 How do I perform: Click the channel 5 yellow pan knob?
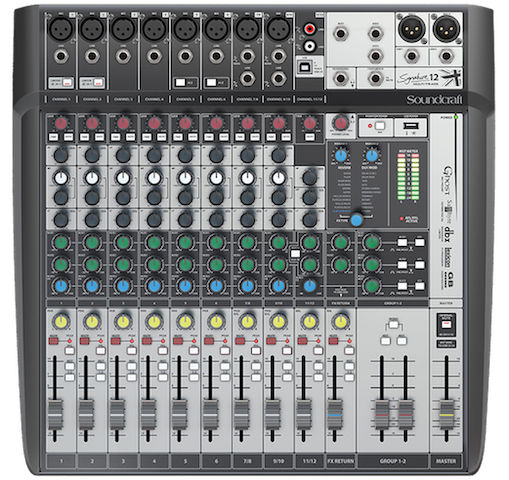tap(185, 322)
